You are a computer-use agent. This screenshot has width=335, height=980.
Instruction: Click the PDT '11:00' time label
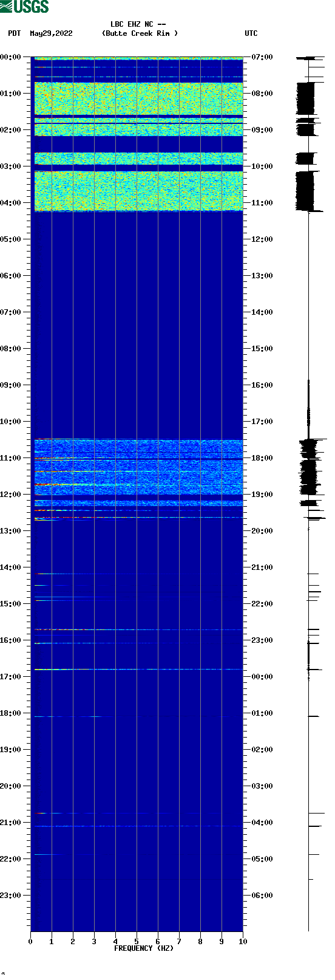coord(11,458)
